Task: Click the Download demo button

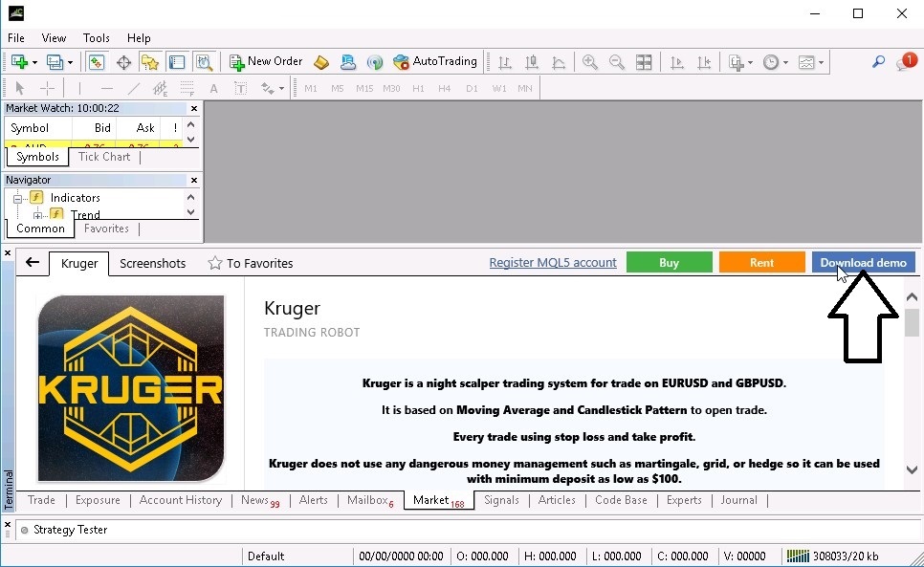Action: 864,263
